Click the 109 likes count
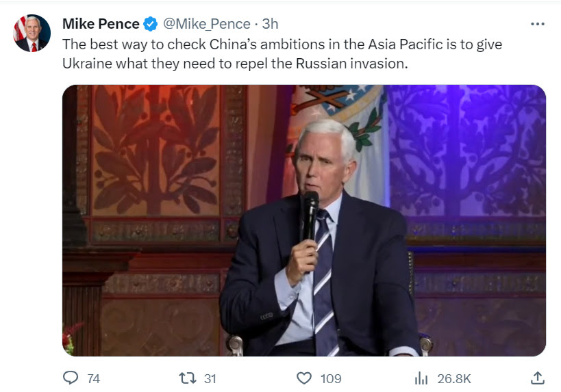The width and height of the screenshot is (561, 392). [x=331, y=378]
